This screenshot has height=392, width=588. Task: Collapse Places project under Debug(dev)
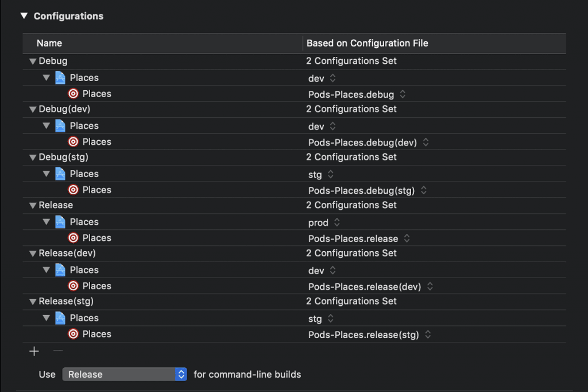point(46,126)
